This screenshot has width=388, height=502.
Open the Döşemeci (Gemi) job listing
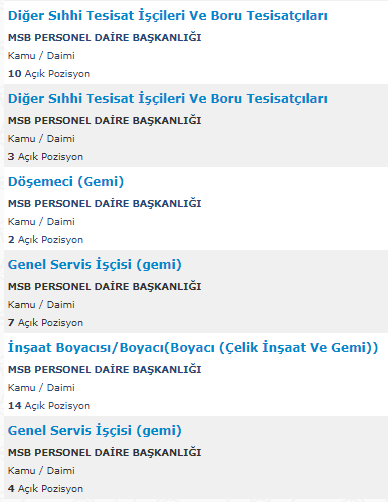point(66,182)
